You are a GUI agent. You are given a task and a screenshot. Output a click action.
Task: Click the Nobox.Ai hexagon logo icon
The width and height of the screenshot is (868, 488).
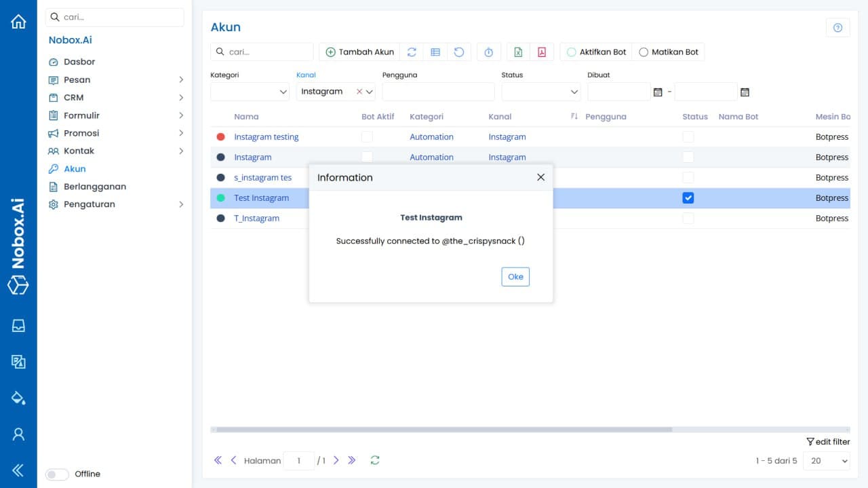pyautogui.click(x=18, y=286)
